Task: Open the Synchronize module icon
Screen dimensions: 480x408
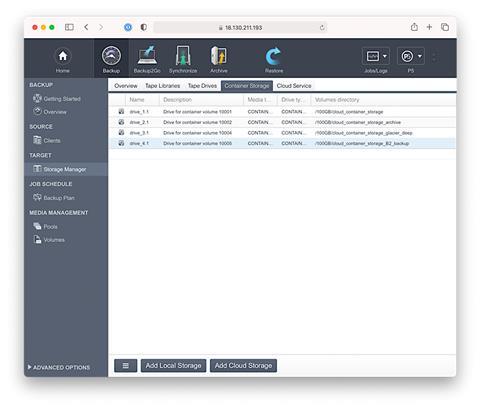Action: (183, 55)
